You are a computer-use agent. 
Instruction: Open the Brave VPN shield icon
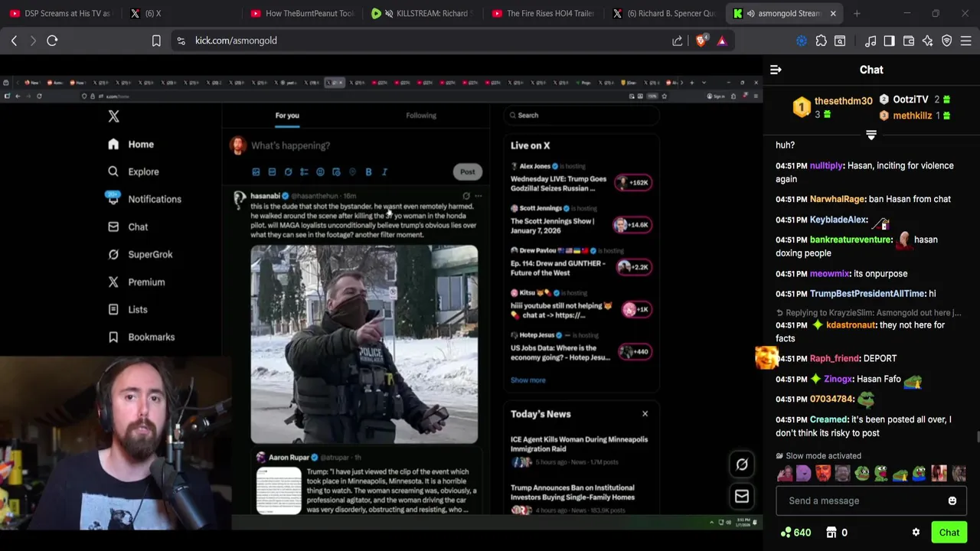point(947,41)
